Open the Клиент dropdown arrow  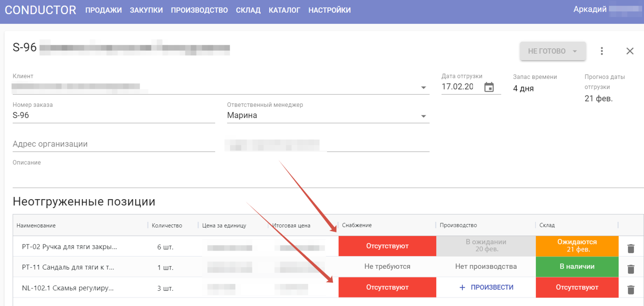tap(424, 88)
